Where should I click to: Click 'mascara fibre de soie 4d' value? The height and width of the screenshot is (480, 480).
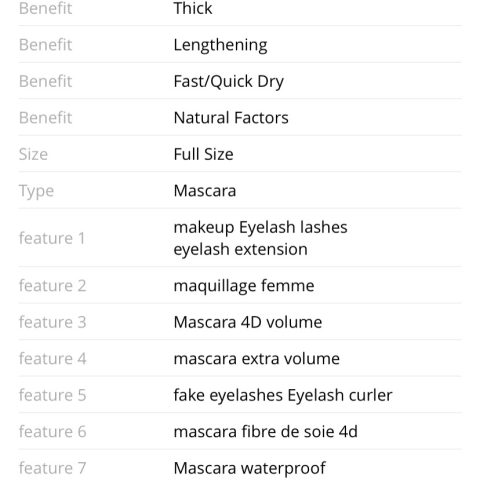266,432
